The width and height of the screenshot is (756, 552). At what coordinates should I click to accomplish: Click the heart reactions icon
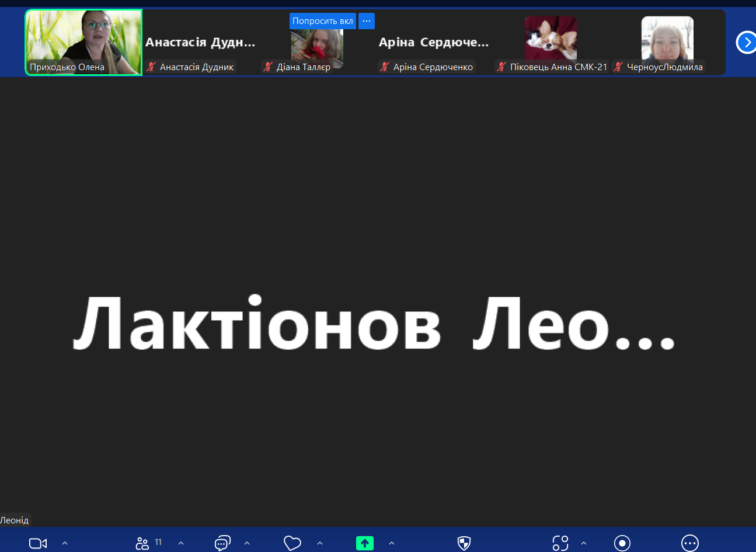(x=292, y=543)
